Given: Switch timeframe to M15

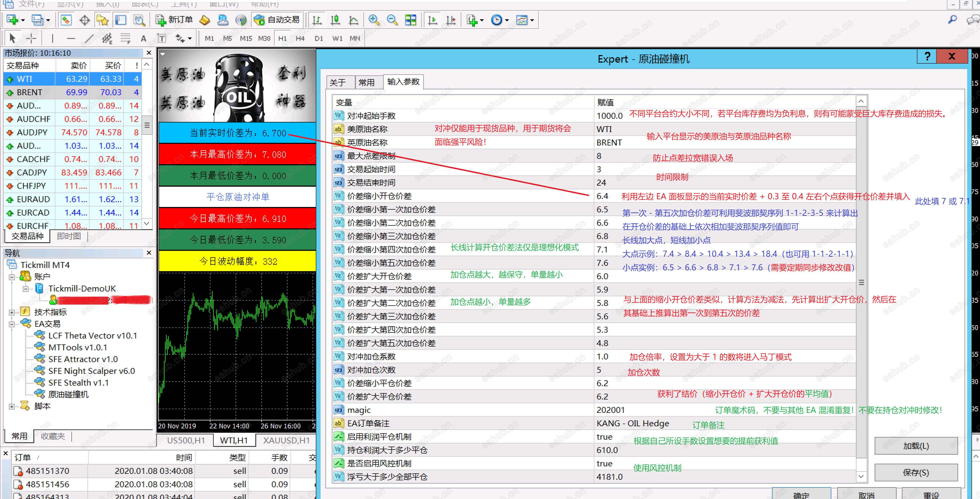Looking at the screenshot, I should point(246,39).
